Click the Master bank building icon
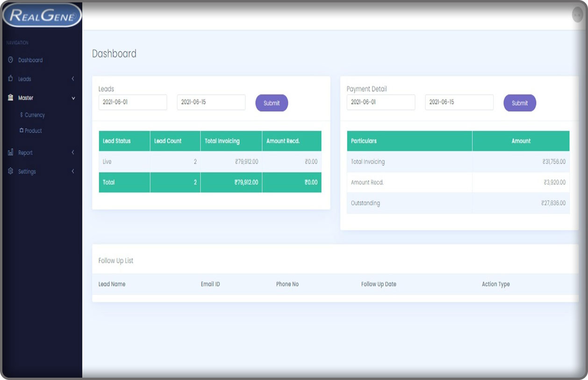This screenshot has height=380, width=588. click(x=11, y=98)
